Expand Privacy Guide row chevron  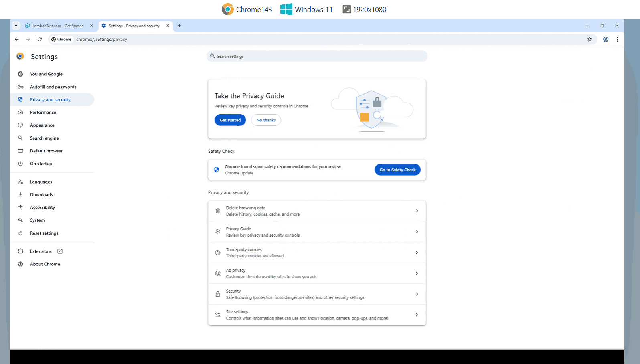[x=417, y=232]
